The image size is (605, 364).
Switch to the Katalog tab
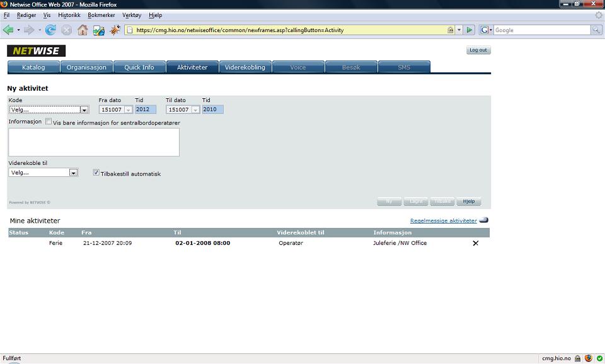click(x=33, y=67)
